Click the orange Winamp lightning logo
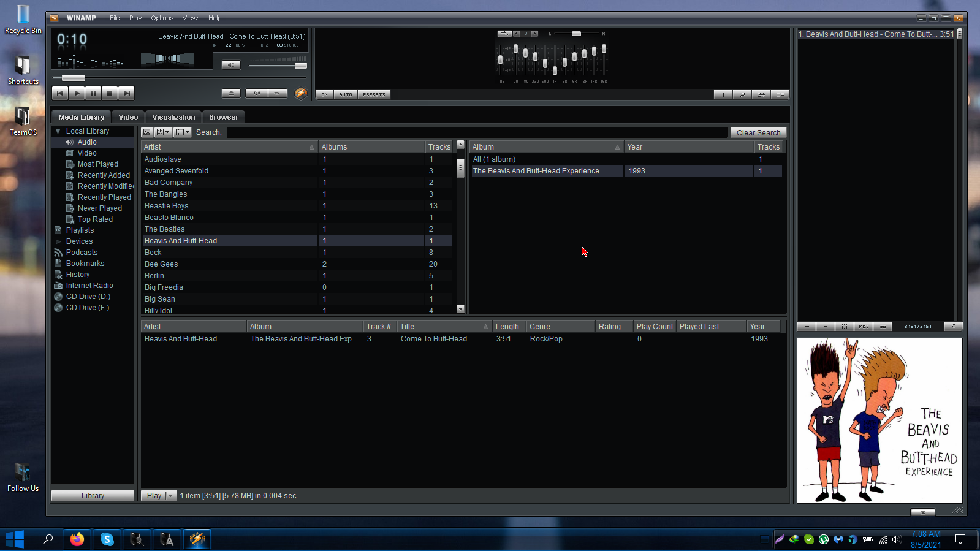This screenshot has width=980, height=551. [x=300, y=93]
